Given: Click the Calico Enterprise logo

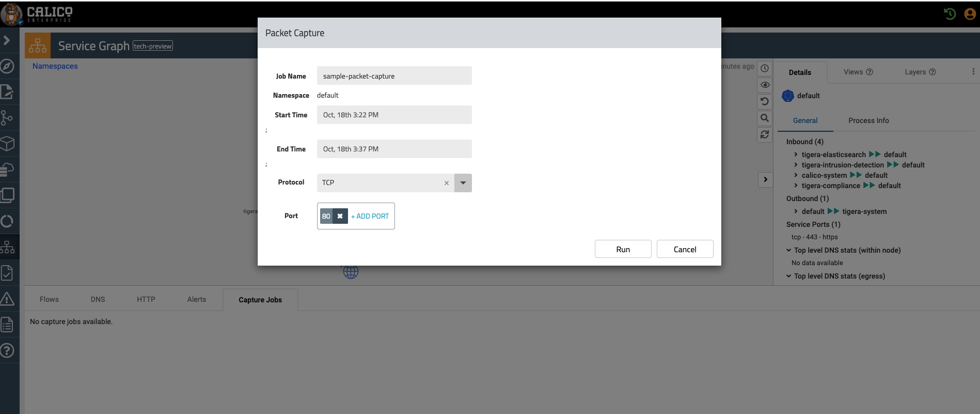Looking at the screenshot, I should 37,14.
